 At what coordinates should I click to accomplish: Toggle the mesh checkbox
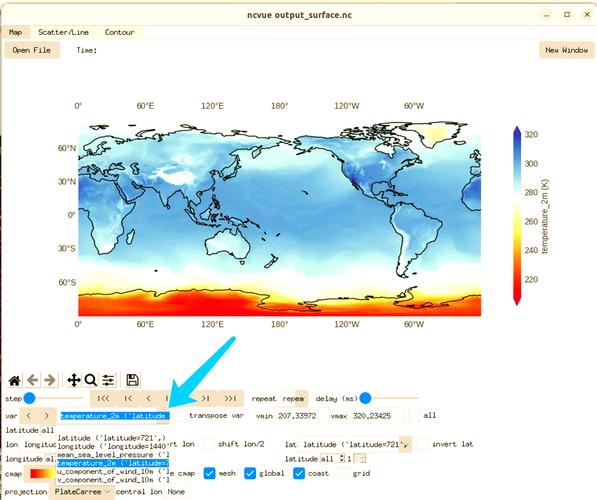point(209,473)
